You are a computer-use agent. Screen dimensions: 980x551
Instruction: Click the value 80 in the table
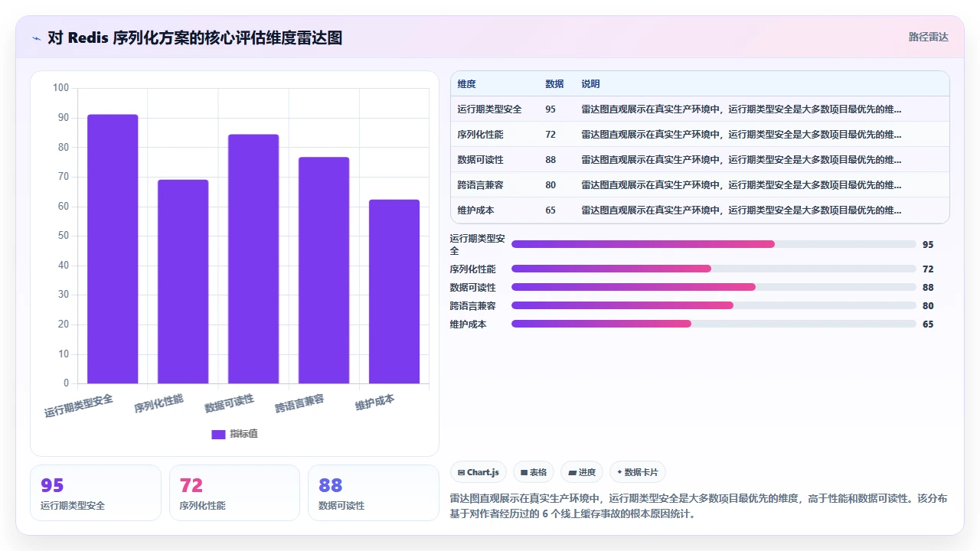[x=550, y=184]
